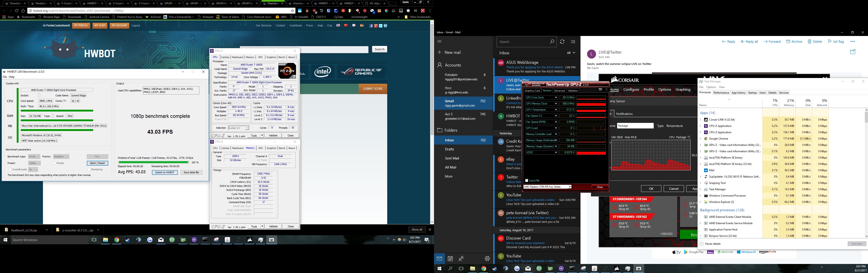This screenshot has height=273, width=868.
Task: Open Startup tab in Task Manager
Action: point(752,93)
